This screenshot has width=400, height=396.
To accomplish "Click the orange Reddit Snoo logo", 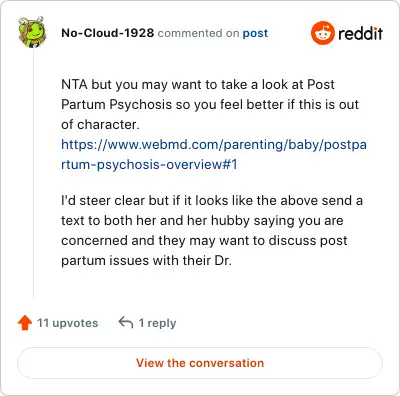I will tap(322, 33).
